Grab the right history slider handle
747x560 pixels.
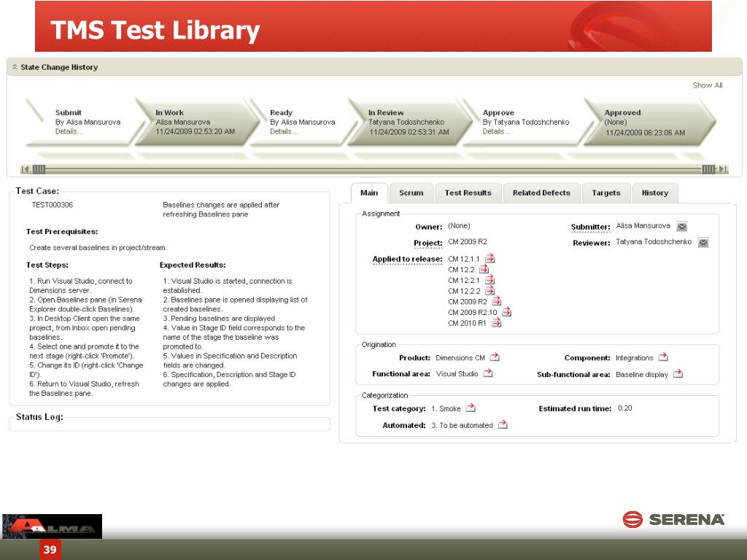point(708,169)
